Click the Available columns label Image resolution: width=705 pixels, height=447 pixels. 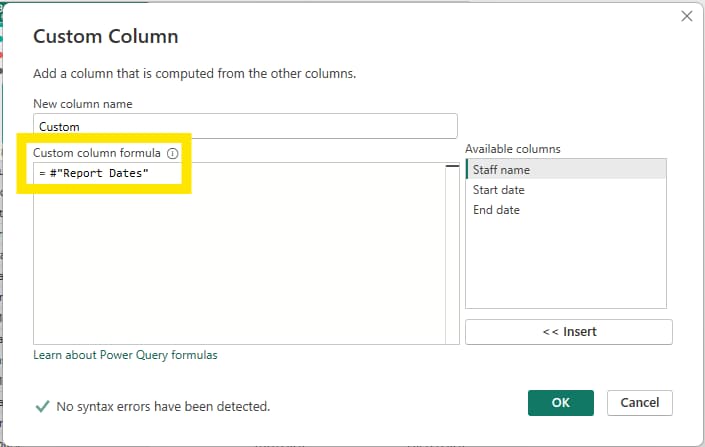pos(512,149)
